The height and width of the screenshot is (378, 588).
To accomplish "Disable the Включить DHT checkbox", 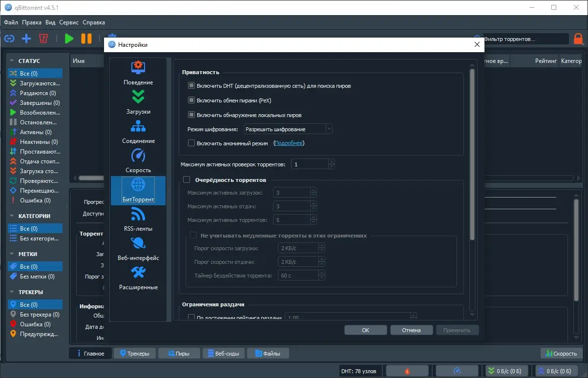I will point(191,85).
